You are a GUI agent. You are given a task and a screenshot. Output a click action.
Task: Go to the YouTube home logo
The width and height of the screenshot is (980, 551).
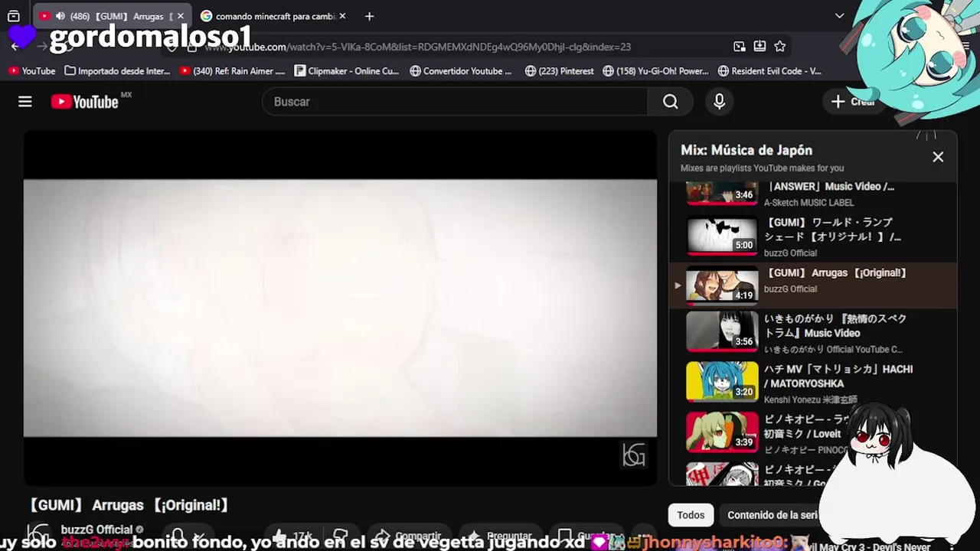[85, 102]
